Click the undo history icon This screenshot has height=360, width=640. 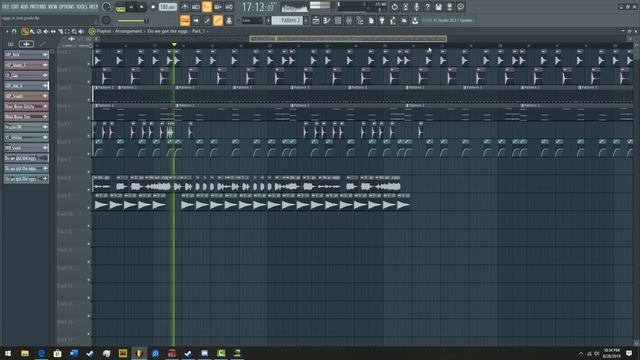[x=394, y=7]
